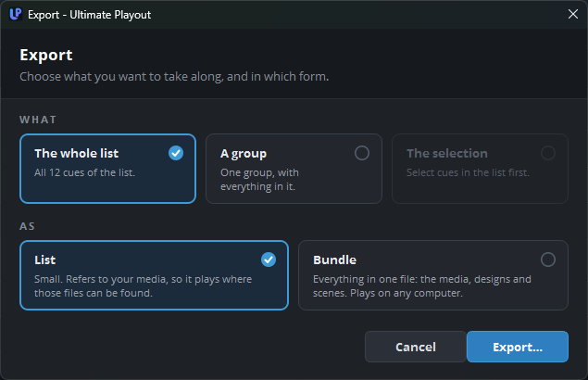Choose the 'A group' radio circle
The image size is (588, 380).
pos(362,153)
